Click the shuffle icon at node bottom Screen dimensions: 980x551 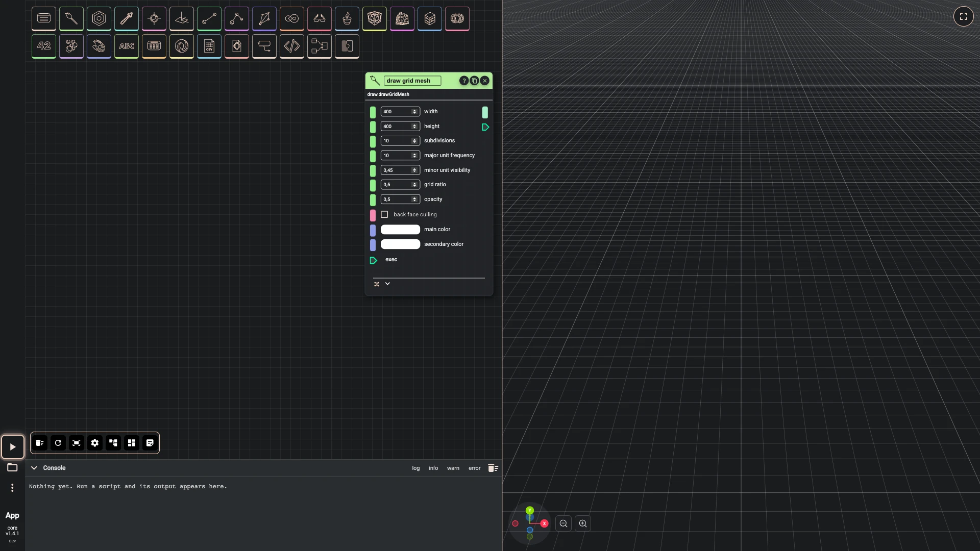[x=377, y=284]
